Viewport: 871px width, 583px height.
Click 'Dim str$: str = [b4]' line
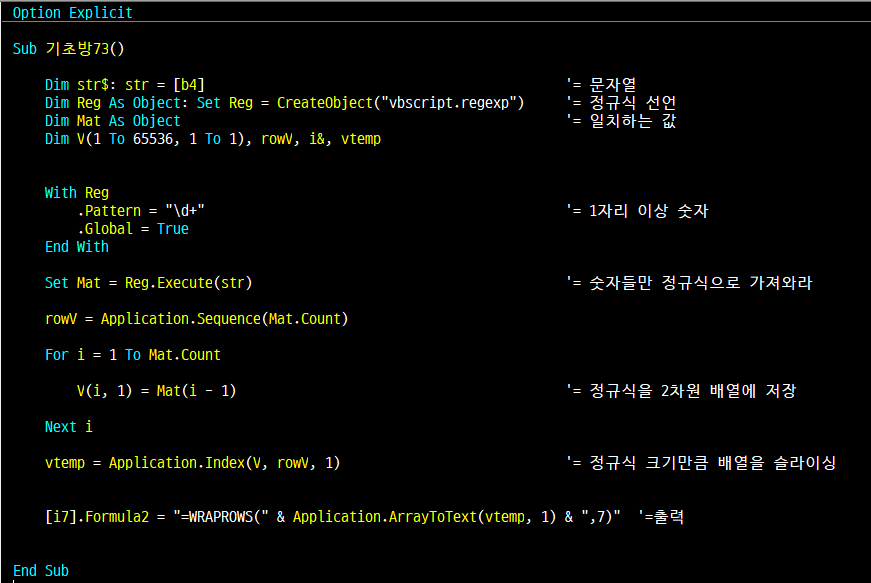(x=125, y=85)
